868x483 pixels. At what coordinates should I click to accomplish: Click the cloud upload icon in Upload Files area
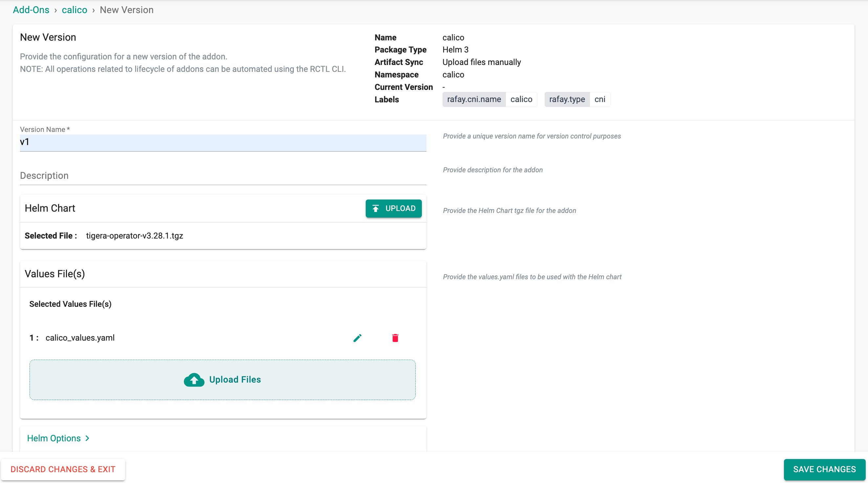pos(194,380)
